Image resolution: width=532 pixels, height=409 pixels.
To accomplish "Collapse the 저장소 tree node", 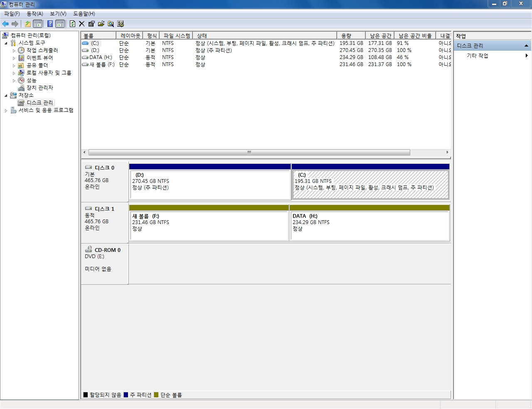I will click(6, 96).
